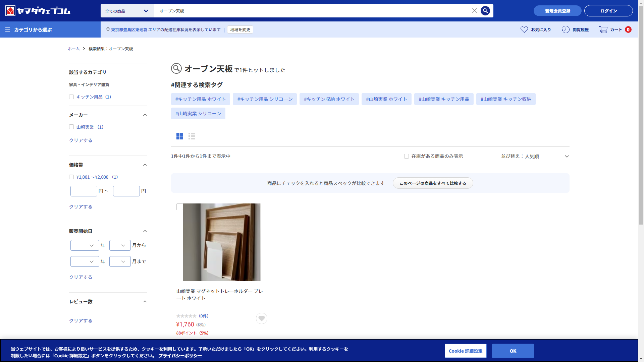Select tag #山崎実業 シリコーン
This screenshot has height=362, width=644.
tap(198, 114)
